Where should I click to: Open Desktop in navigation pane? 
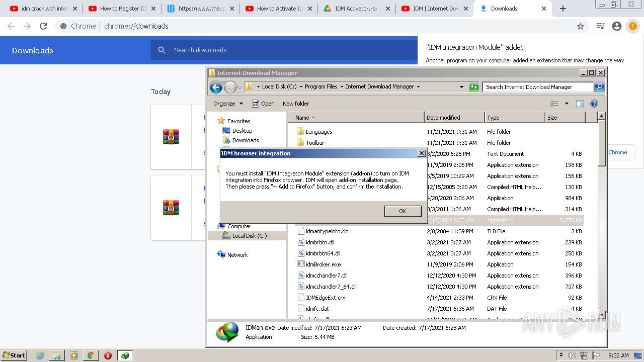pos(242,131)
